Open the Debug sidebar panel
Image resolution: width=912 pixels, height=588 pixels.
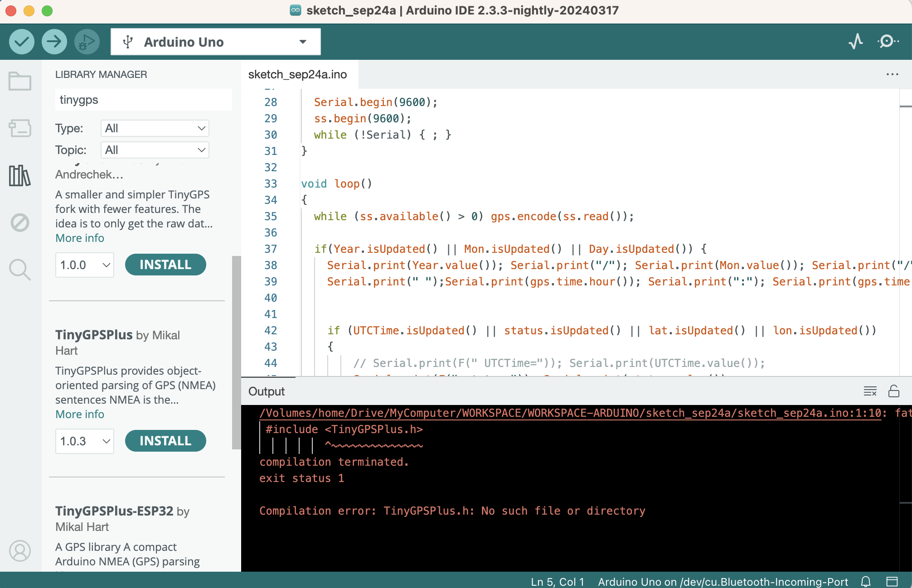[20, 222]
